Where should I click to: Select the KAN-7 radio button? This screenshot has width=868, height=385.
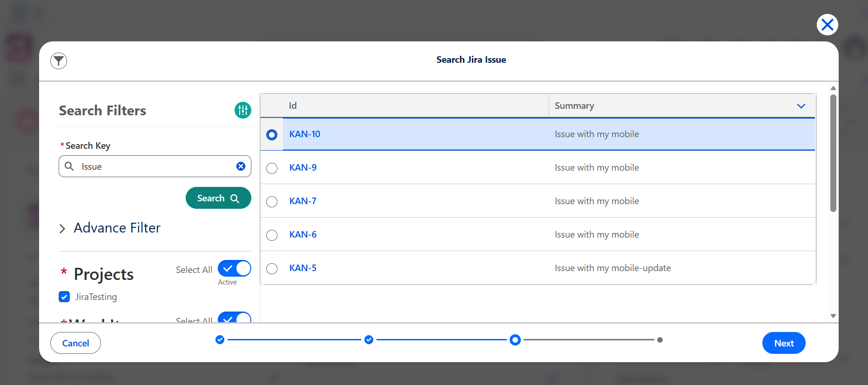click(x=272, y=201)
